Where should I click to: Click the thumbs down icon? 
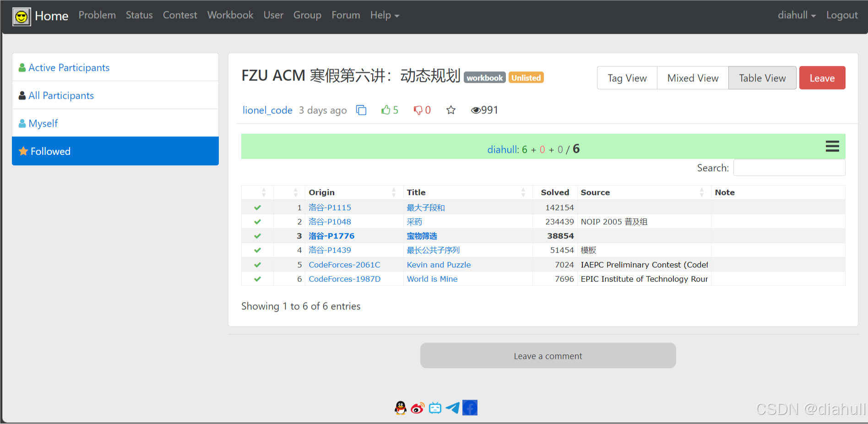pos(418,110)
